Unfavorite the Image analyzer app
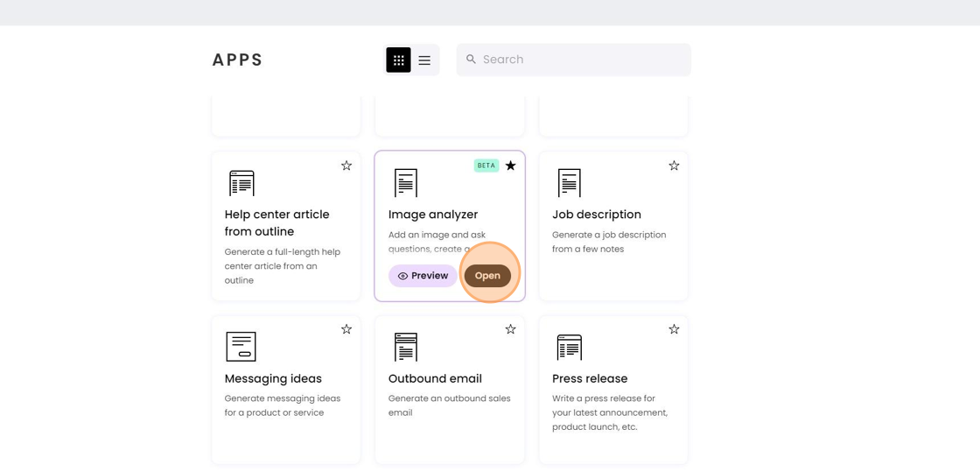Viewport: 980px width, 472px height. click(511, 166)
